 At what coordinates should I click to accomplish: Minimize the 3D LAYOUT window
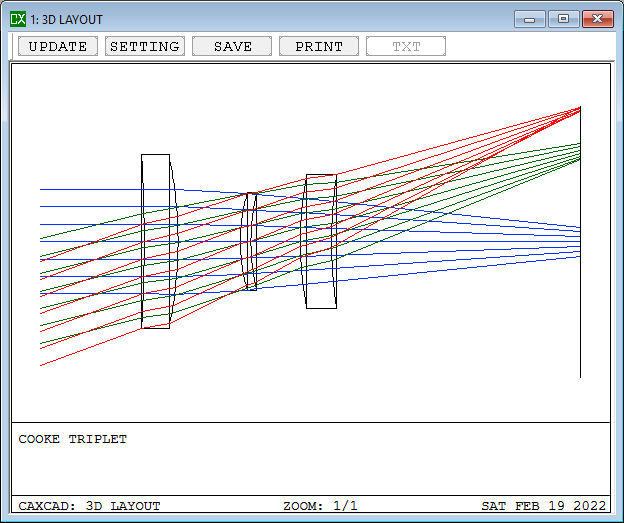(530, 19)
